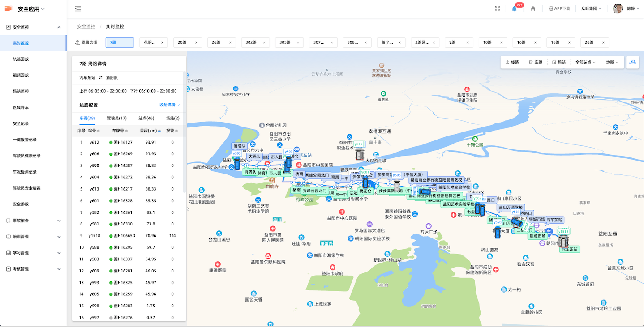Image resolution: width=644 pixels, height=327 pixels.
Task: Sort the table by 里程(km) sort arrows
Action: click(159, 131)
